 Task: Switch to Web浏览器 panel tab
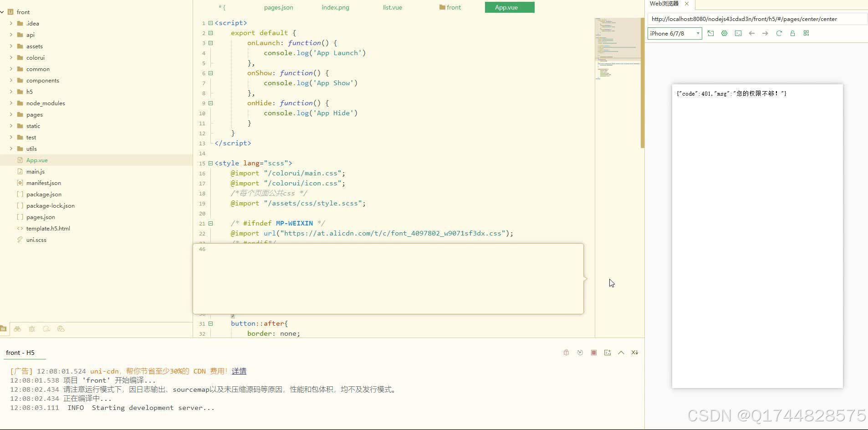(664, 4)
